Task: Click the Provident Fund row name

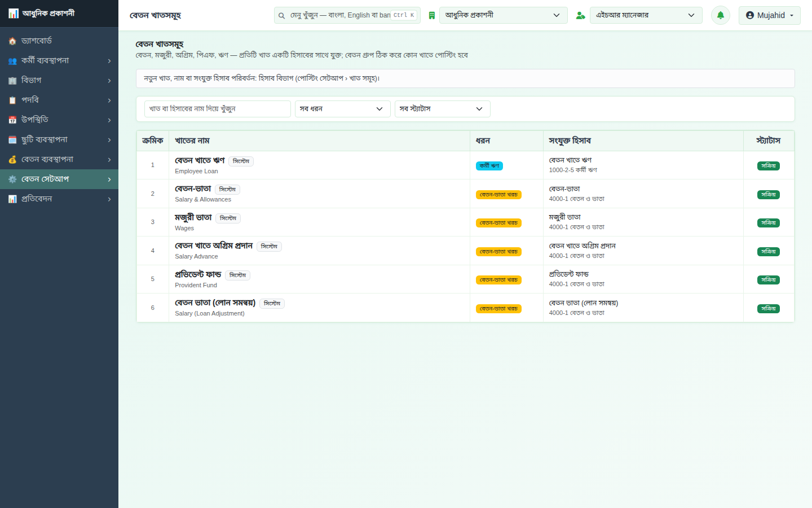Action: point(196,285)
